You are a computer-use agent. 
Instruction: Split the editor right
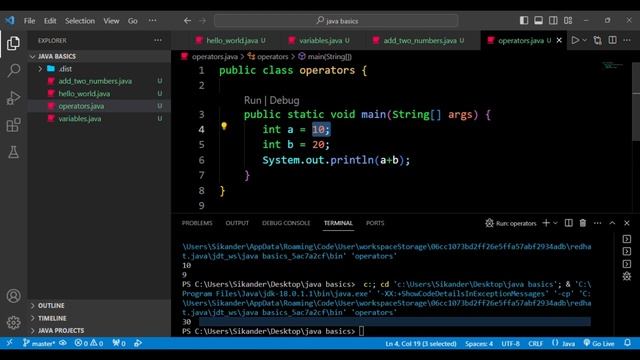click(x=612, y=40)
